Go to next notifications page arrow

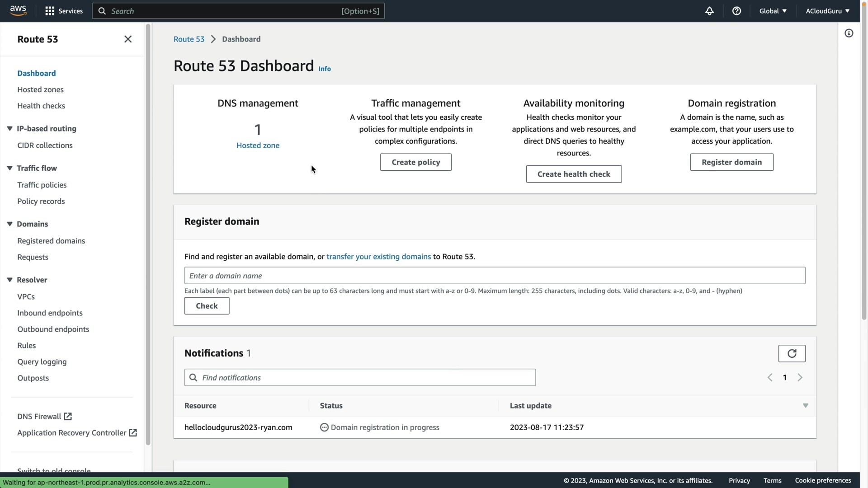click(x=800, y=377)
